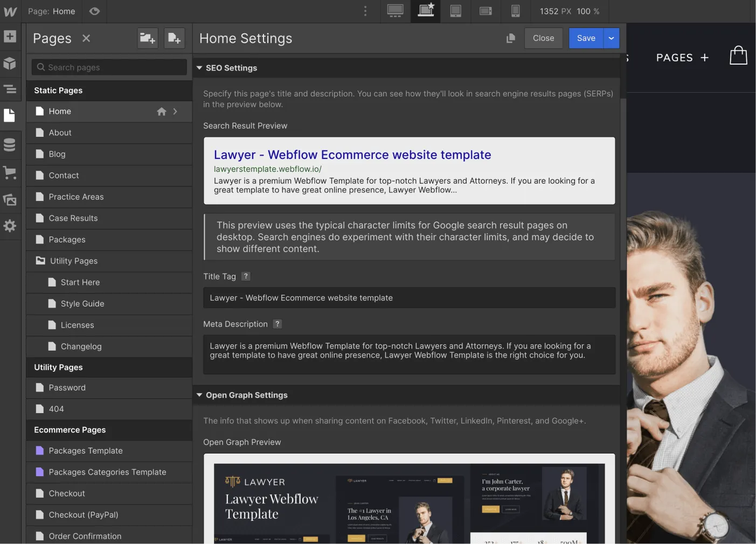Click the Title Tag input field
Screen dimensions: 756x544
[409, 298]
